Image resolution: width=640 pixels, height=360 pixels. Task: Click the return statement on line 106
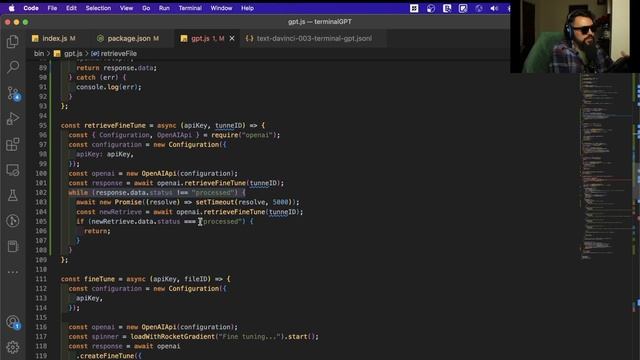(x=96, y=231)
